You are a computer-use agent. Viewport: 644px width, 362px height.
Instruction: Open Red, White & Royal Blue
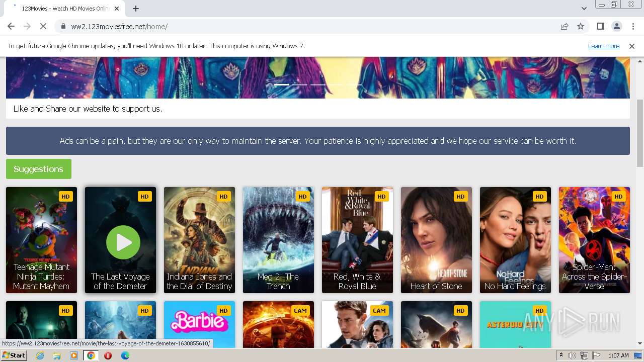click(x=357, y=240)
